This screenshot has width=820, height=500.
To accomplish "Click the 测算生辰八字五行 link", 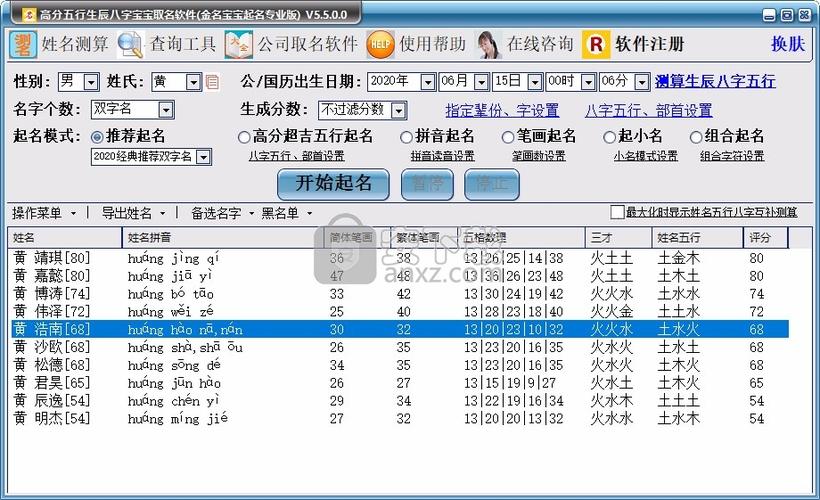I will tap(714, 82).
